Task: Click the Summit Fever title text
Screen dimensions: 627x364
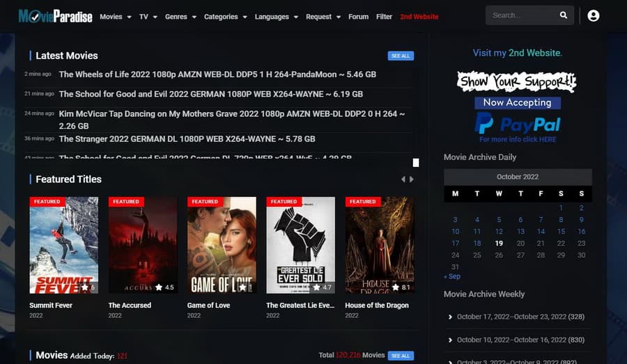Action: [x=51, y=306]
